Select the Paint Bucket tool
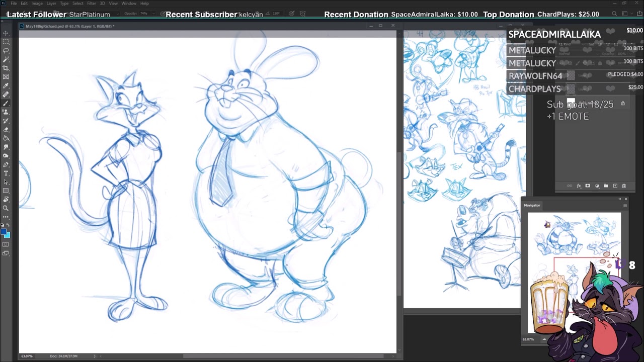The width and height of the screenshot is (644, 362). 6,138
